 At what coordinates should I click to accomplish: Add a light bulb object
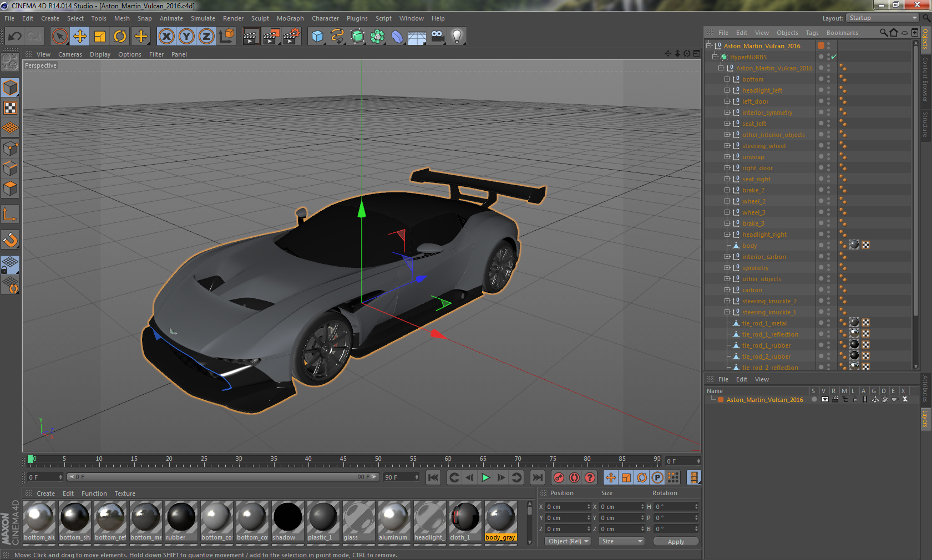(457, 37)
